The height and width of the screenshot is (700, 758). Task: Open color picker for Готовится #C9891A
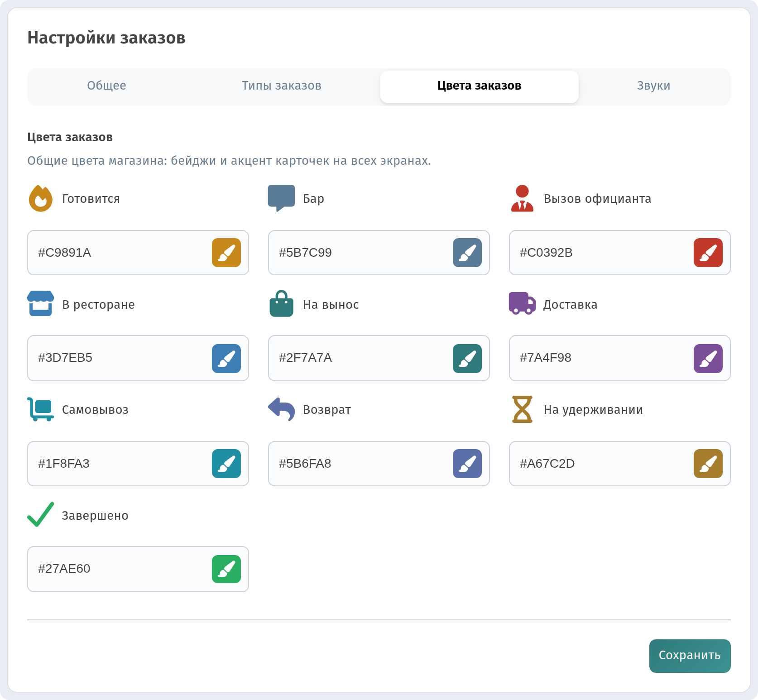tap(226, 253)
